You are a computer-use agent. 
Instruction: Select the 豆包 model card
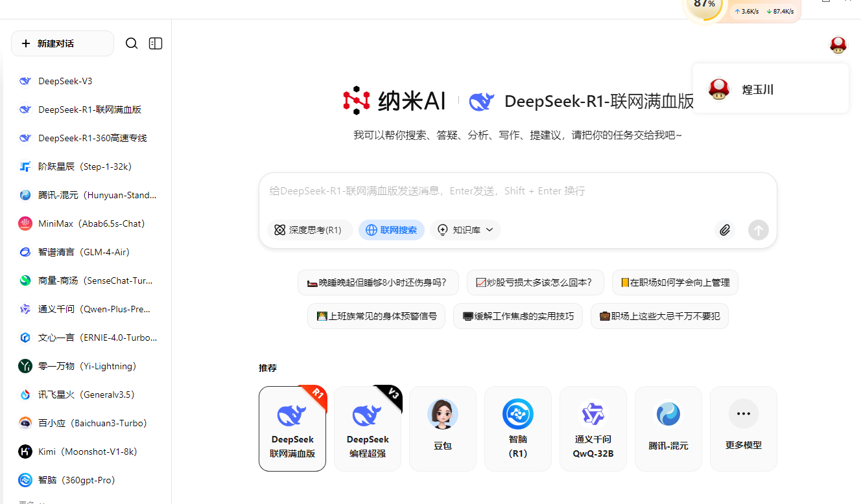443,429
